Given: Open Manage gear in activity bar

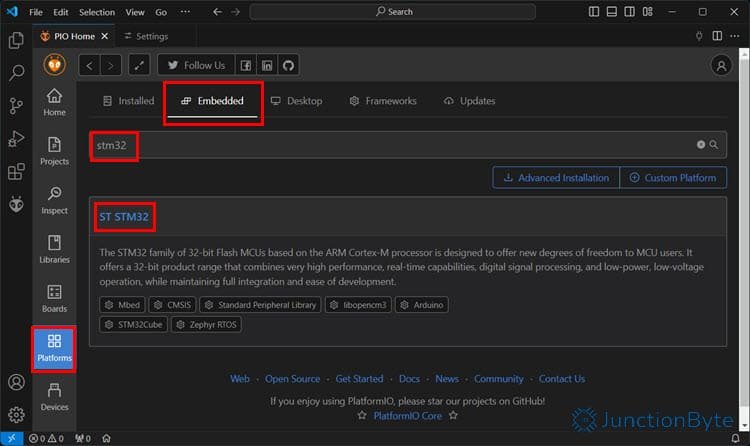Looking at the screenshot, I should point(16,414).
